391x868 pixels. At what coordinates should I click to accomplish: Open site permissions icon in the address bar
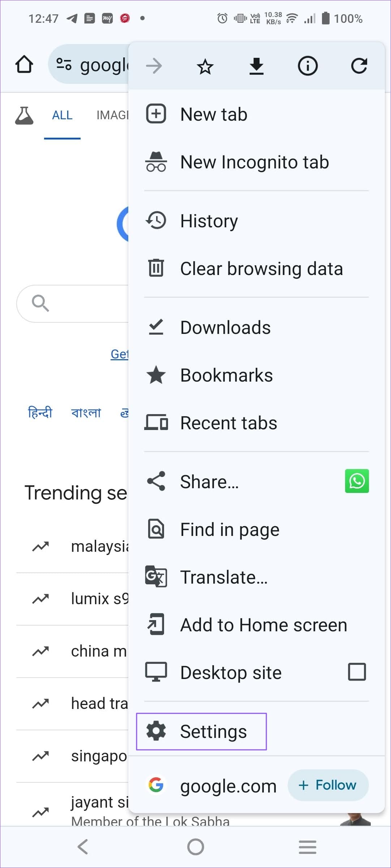pyautogui.click(x=63, y=64)
